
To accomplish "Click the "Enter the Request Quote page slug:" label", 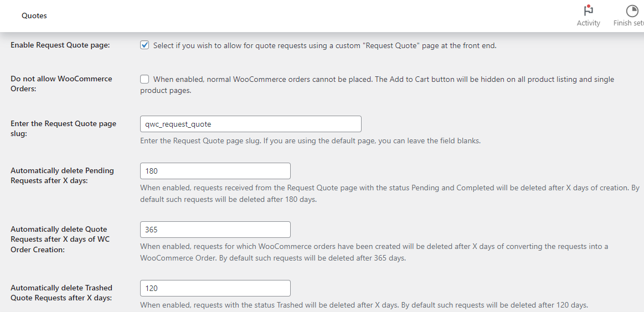I will point(63,129).
